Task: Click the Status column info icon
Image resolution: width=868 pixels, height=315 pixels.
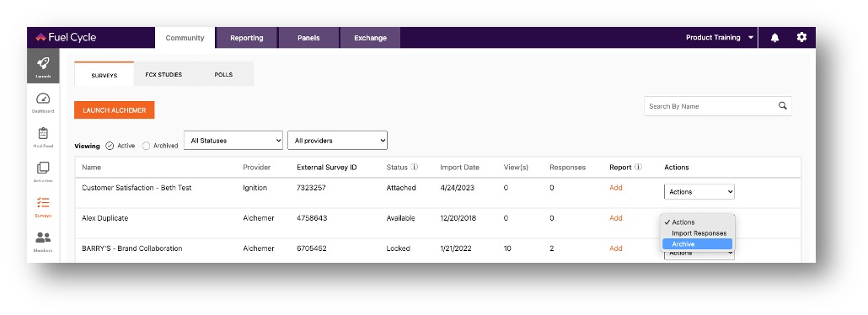Action: [414, 168]
